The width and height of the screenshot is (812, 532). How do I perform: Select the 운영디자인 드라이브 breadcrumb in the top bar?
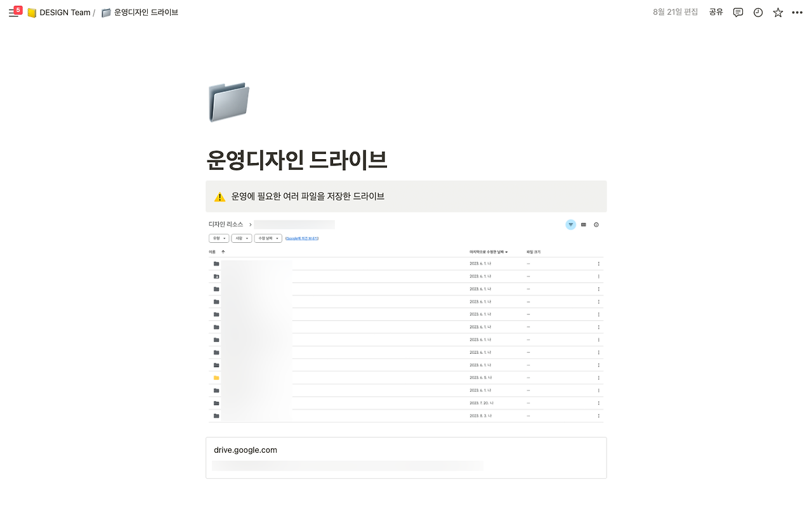(140, 13)
